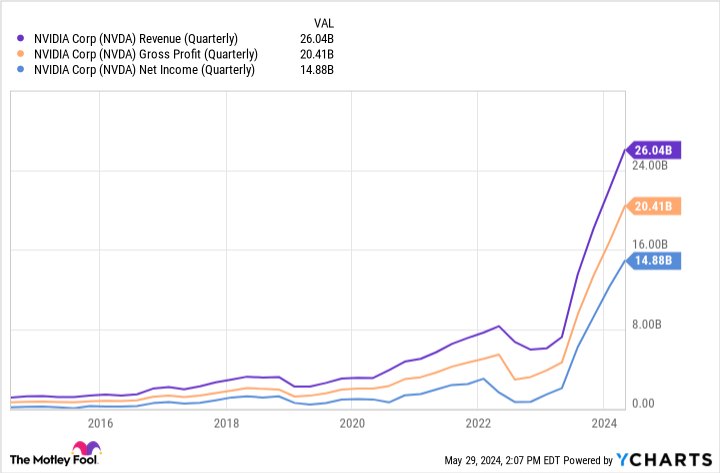Click the 14.88B value in legend table
The width and height of the screenshot is (720, 473).
(x=317, y=70)
